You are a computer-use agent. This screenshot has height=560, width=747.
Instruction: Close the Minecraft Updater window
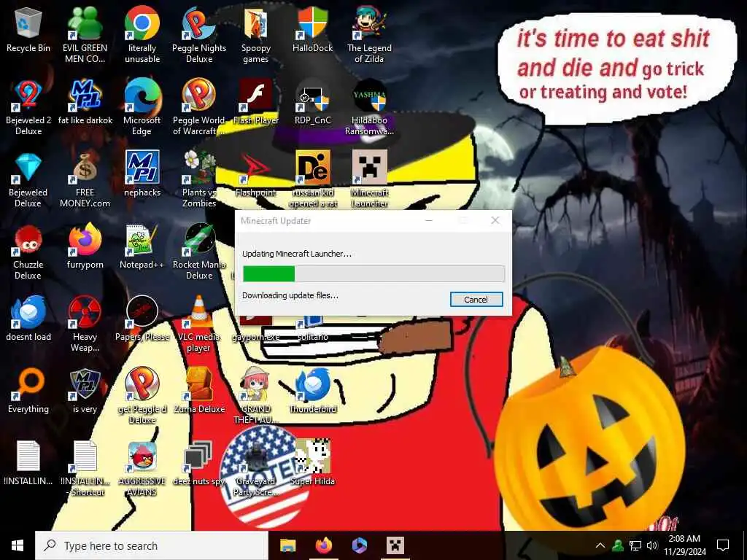coord(495,220)
